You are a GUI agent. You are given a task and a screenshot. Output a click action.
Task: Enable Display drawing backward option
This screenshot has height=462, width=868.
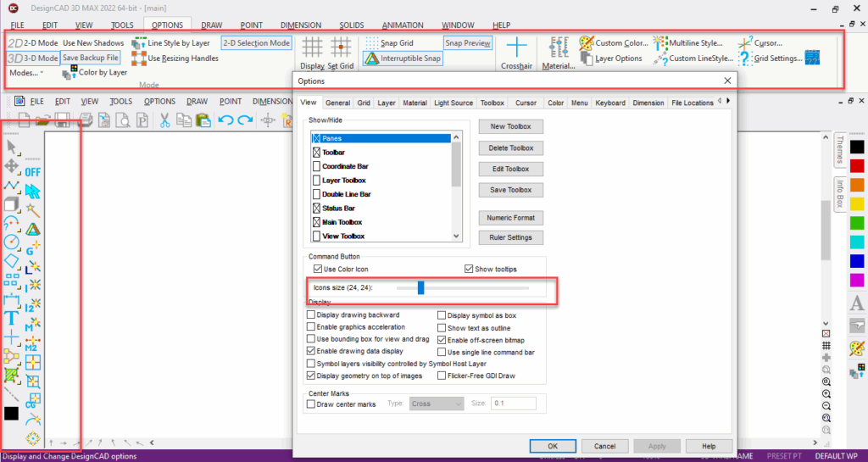(310, 315)
